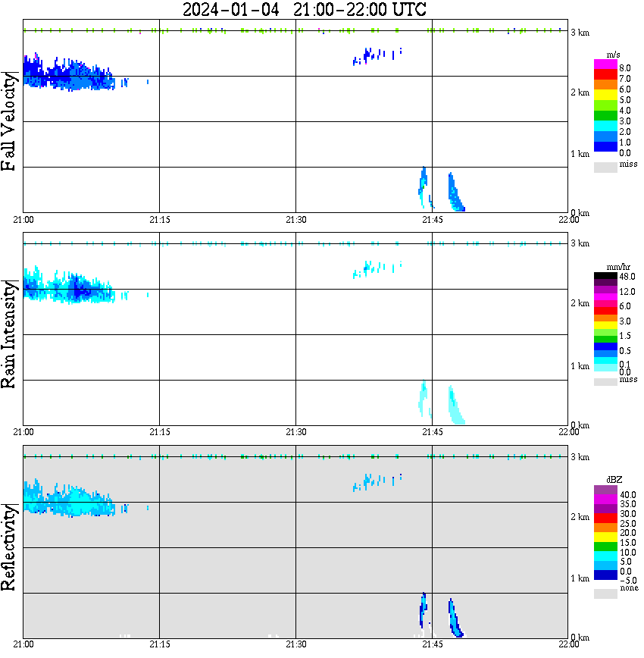Select the magenta swatch in the m/s legend
Viewport: 644px width, 658px height.
[605, 64]
